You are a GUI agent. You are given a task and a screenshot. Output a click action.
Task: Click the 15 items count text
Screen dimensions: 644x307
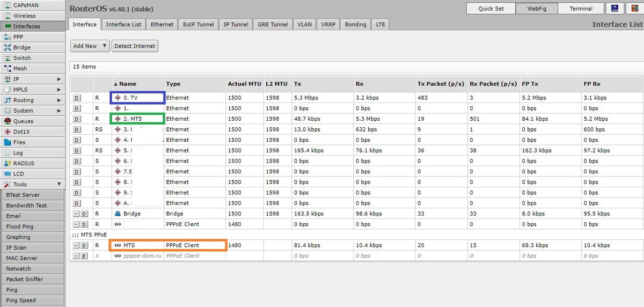(84, 67)
